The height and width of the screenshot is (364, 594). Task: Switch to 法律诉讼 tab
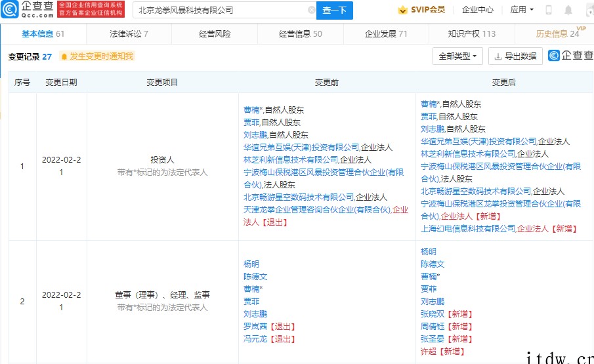coord(129,34)
